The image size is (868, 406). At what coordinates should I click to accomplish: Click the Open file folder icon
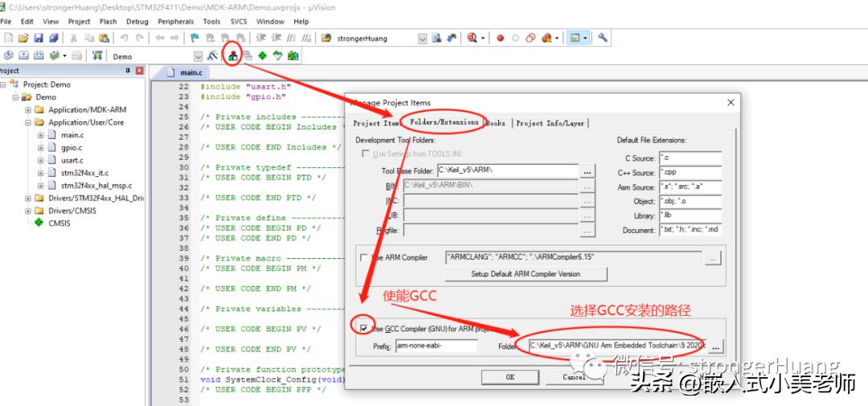[x=23, y=38]
